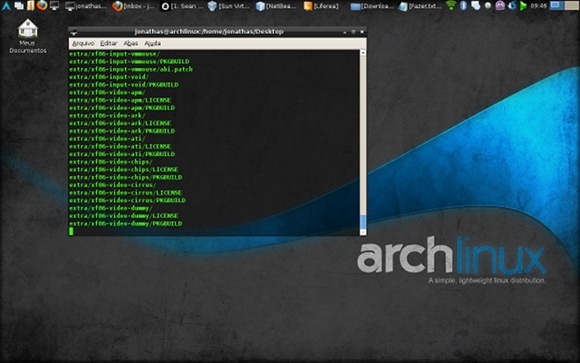This screenshot has width=580, height=363.
Task: Switch to the jonathas terminal taskbar entry
Action: [86, 6]
